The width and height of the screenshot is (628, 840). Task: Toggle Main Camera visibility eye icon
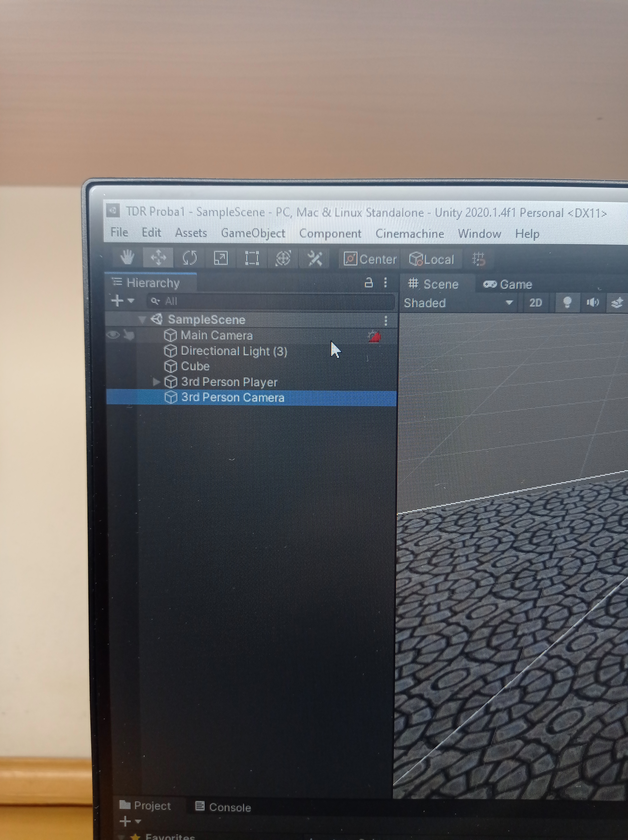pos(113,335)
